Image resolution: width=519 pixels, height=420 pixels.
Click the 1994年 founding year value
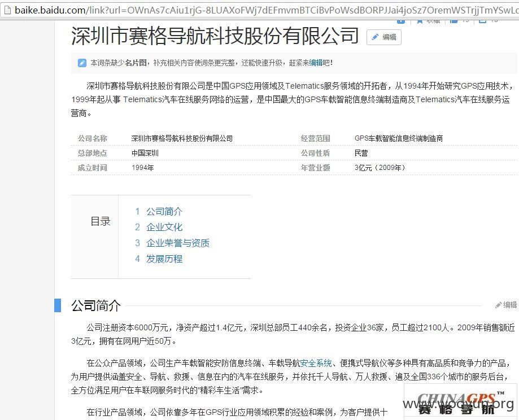click(143, 168)
